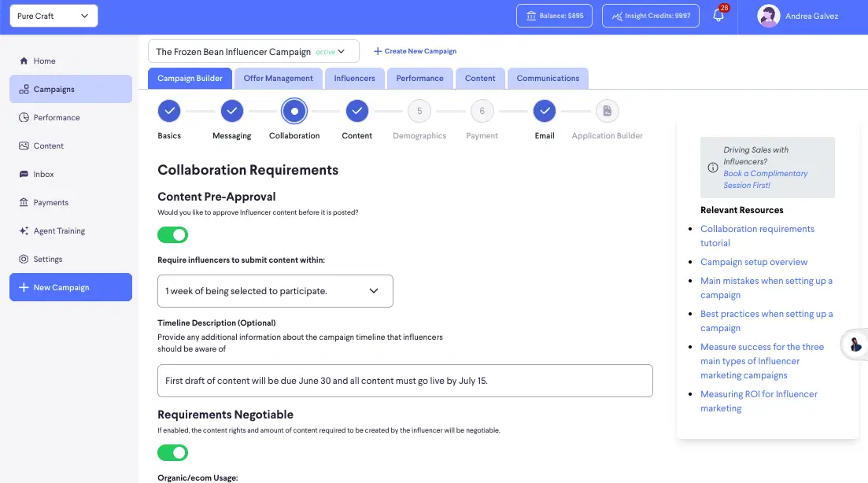The height and width of the screenshot is (483, 868).
Task: Click the Agent Training sparkle icon
Action: [24, 230]
